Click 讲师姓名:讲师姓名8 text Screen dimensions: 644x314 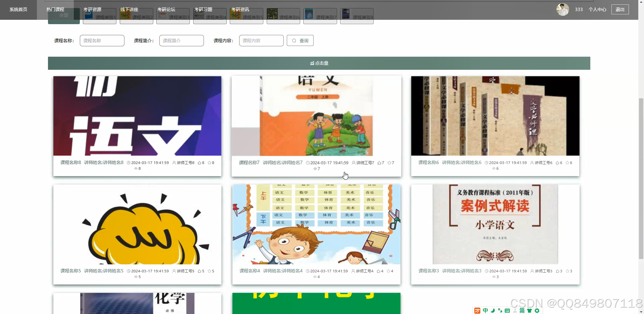[104, 163]
